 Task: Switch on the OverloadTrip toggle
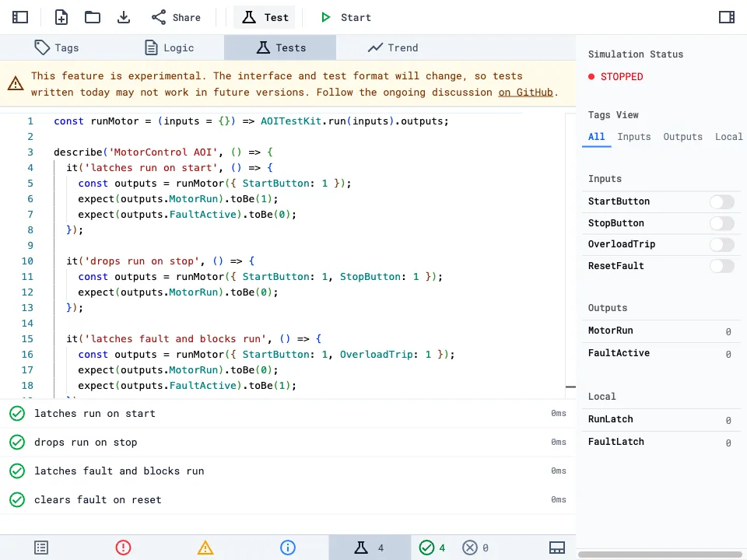[721, 245]
